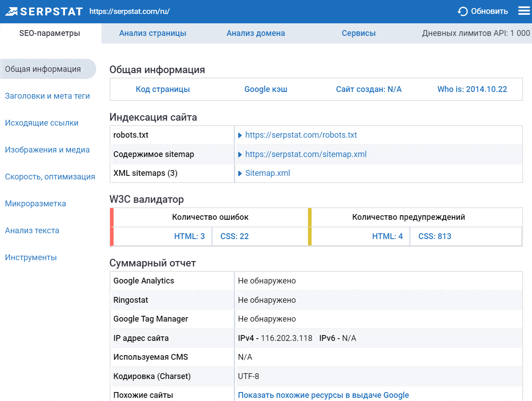Select Общая информация in sidebar
Viewport: 532px width, 401px height.
[x=48, y=69]
